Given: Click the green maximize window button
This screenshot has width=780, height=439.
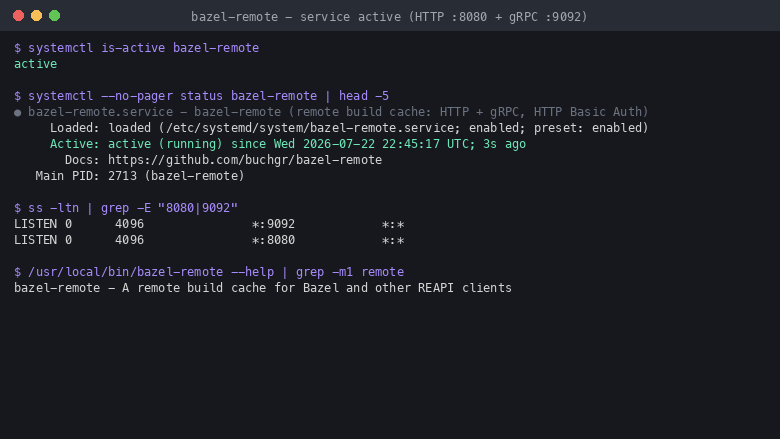Looking at the screenshot, I should point(55,16).
